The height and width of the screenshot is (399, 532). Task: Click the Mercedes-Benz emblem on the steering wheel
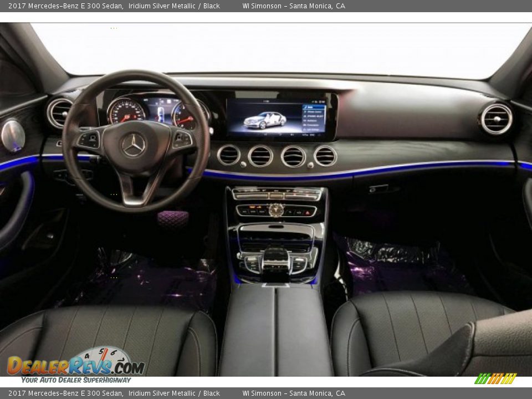pyautogui.click(x=132, y=144)
